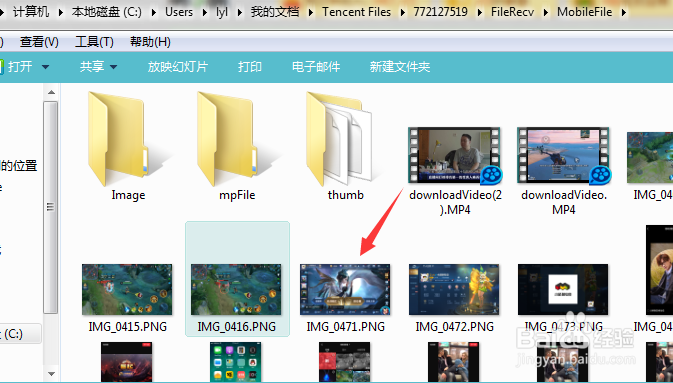Select the phone home screen thumbnail below IMG_0416

coord(235,362)
